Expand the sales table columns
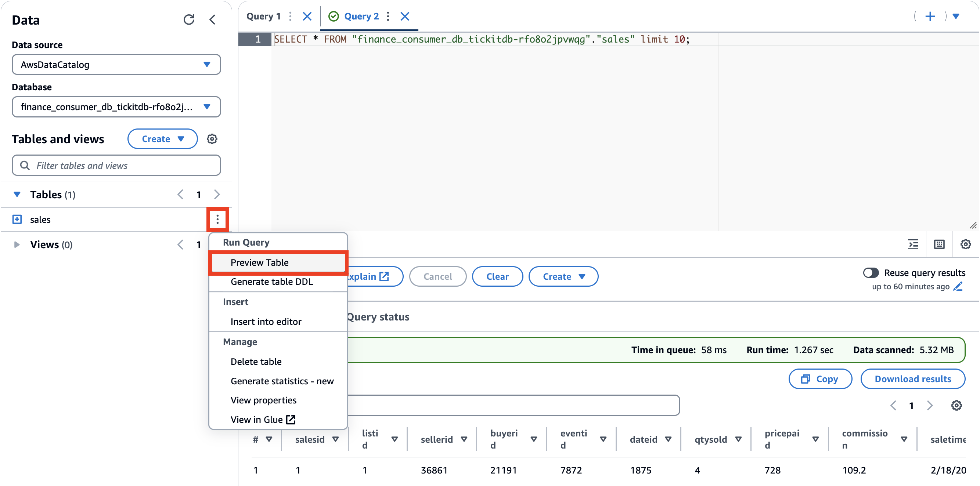 pyautogui.click(x=17, y=220)
